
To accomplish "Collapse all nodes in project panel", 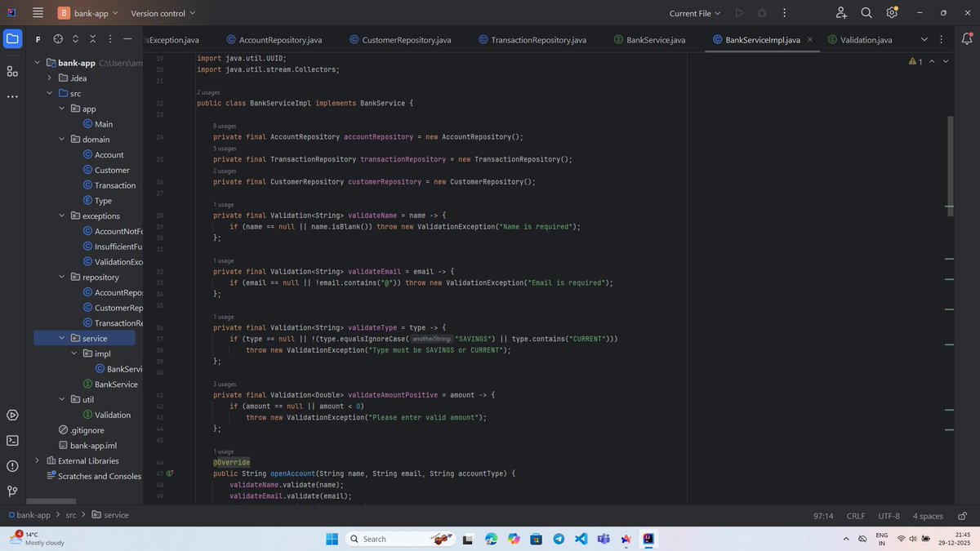I will [x=92, y=39].
